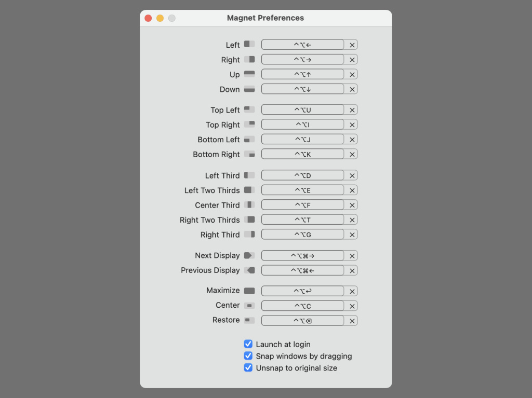
Task: Change the Right Third shortcut field
Action: tap(302, 235)
